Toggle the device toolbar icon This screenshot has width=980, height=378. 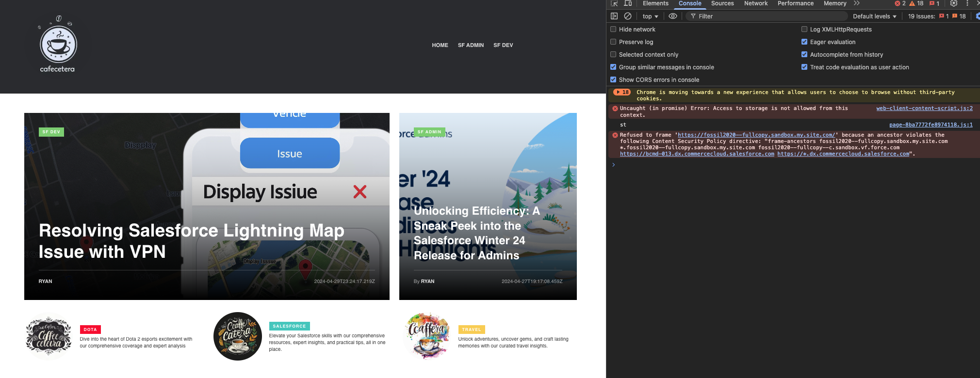628,3
